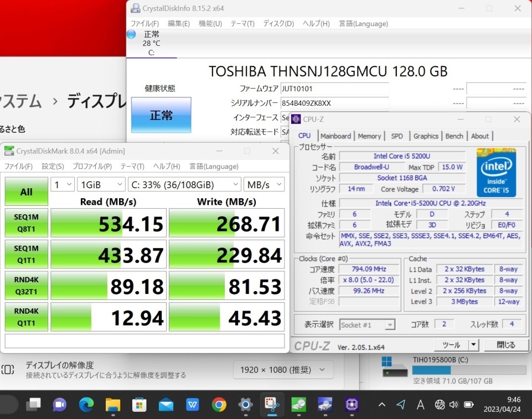Open Task View from the taskbar

[x=33, y=404]
